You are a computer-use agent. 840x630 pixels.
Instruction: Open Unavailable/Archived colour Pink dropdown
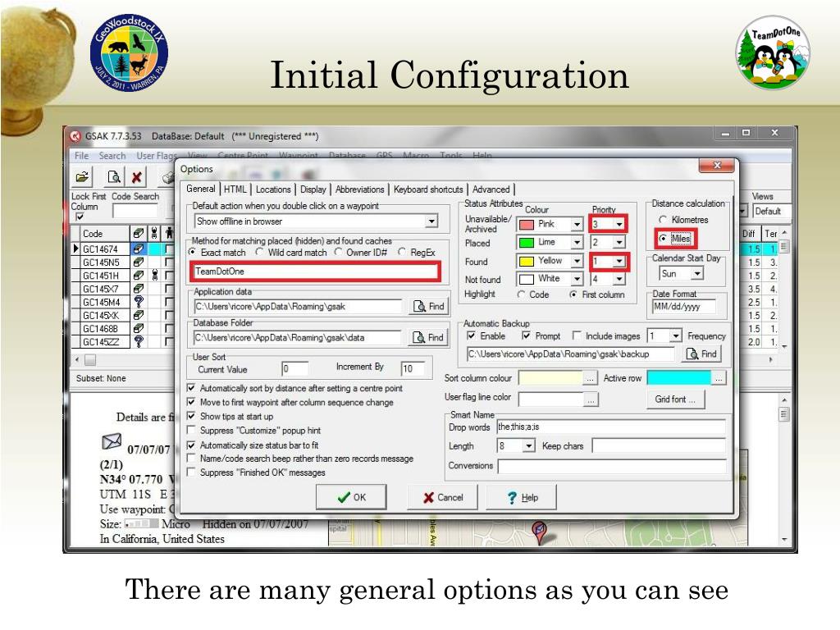pyautogui.click(x=577, y=224)
